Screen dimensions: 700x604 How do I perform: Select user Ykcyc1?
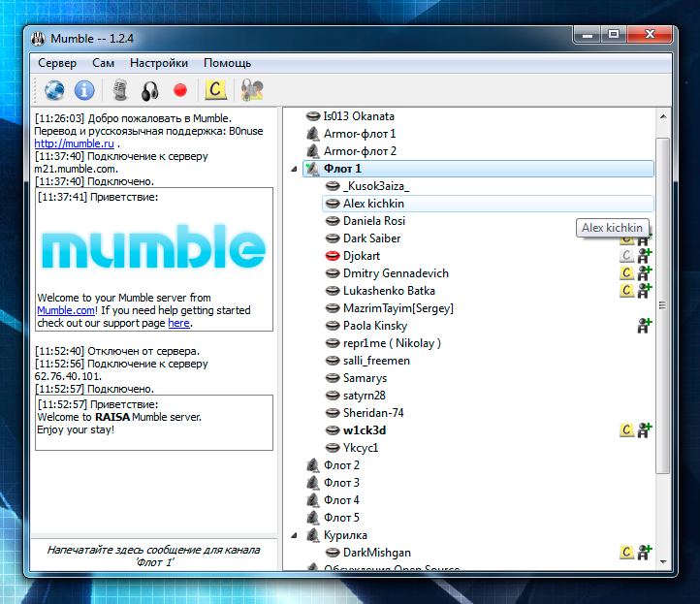point(361,448)
